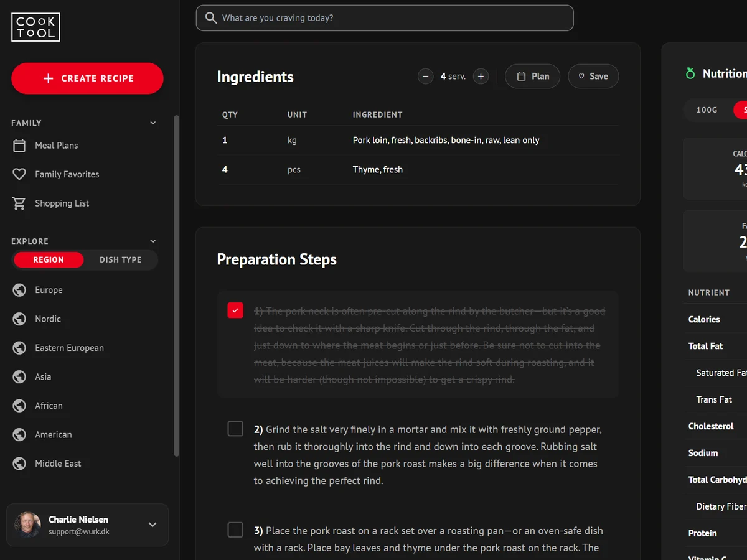Screen dimensions: 747x560
Task: Check preparation step 2 checkbox
Action: point(235,428)
